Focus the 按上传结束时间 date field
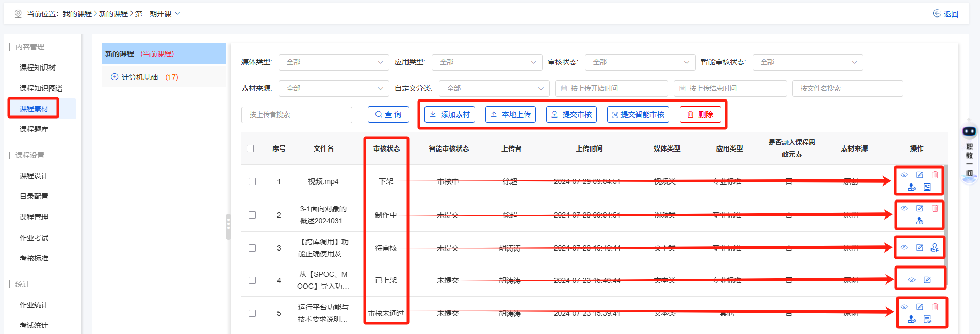980x334 pixels. click(x=730, y=89)
